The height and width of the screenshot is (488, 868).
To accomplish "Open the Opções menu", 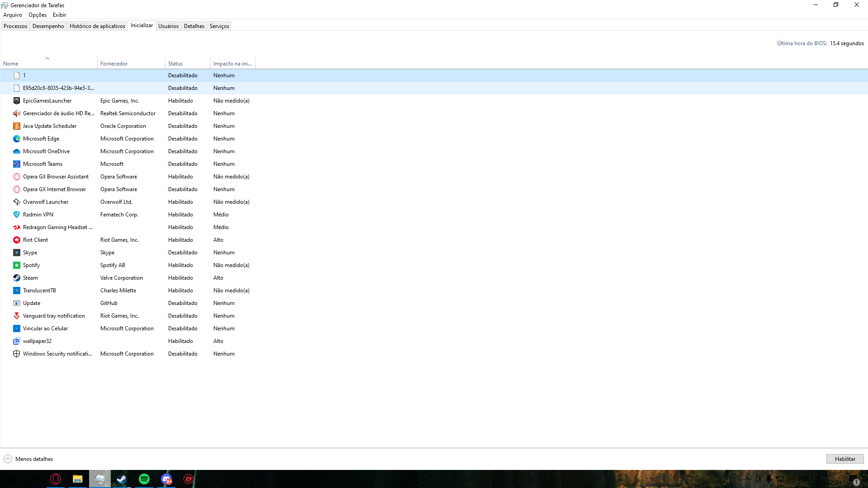I will [38, 15].
